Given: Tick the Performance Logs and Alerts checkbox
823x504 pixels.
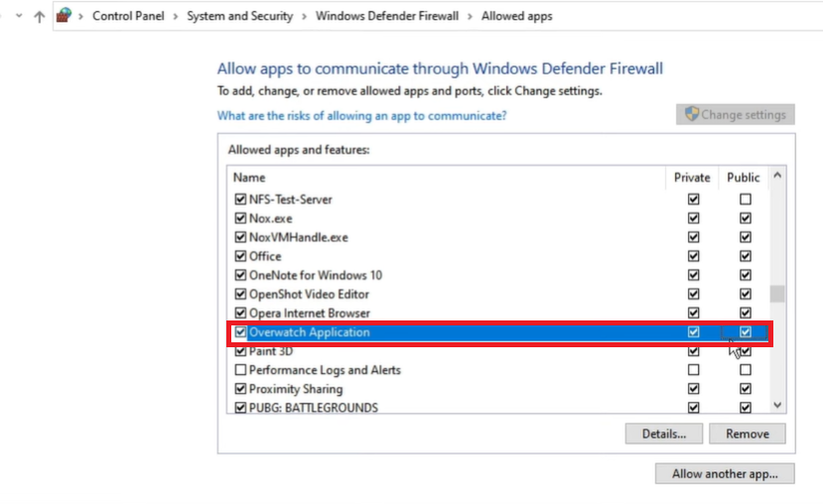Looking at the screenshot, I should click(x=240, y=370).
